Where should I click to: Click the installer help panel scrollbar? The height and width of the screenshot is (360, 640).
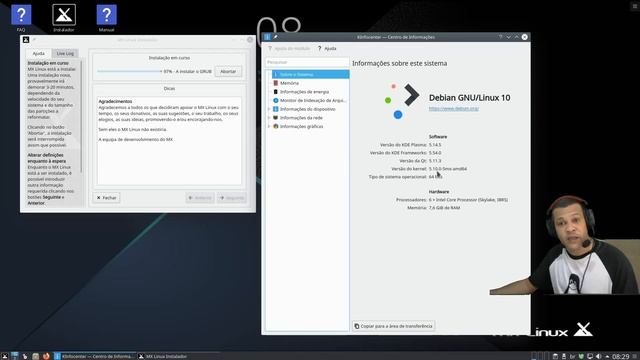click(x=82, y=116)
